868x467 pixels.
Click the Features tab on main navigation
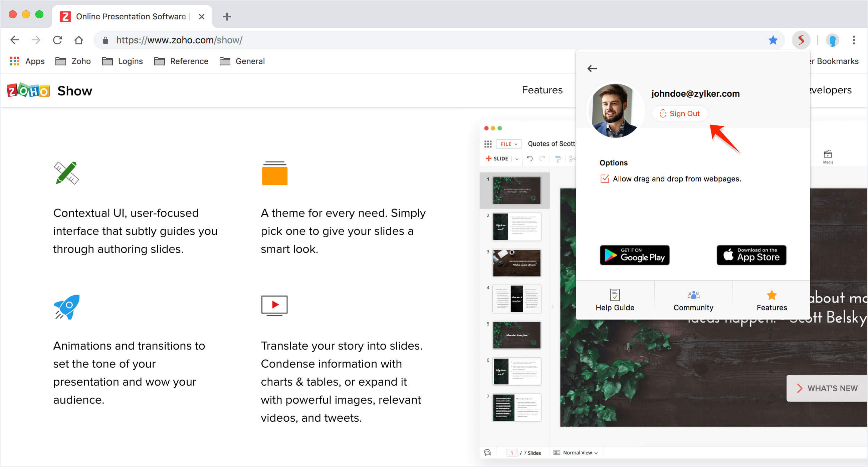(541, 90)
